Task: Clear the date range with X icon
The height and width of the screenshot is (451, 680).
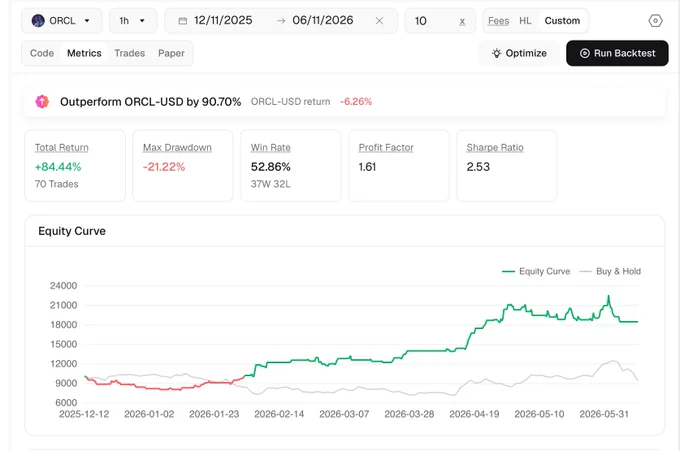Action: coord(379,21)
